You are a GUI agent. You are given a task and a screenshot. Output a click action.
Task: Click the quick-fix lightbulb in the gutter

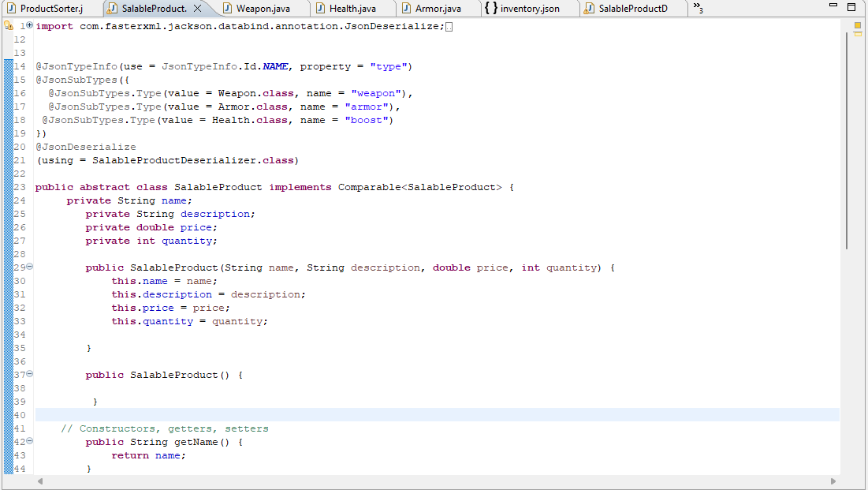point(6,25)
